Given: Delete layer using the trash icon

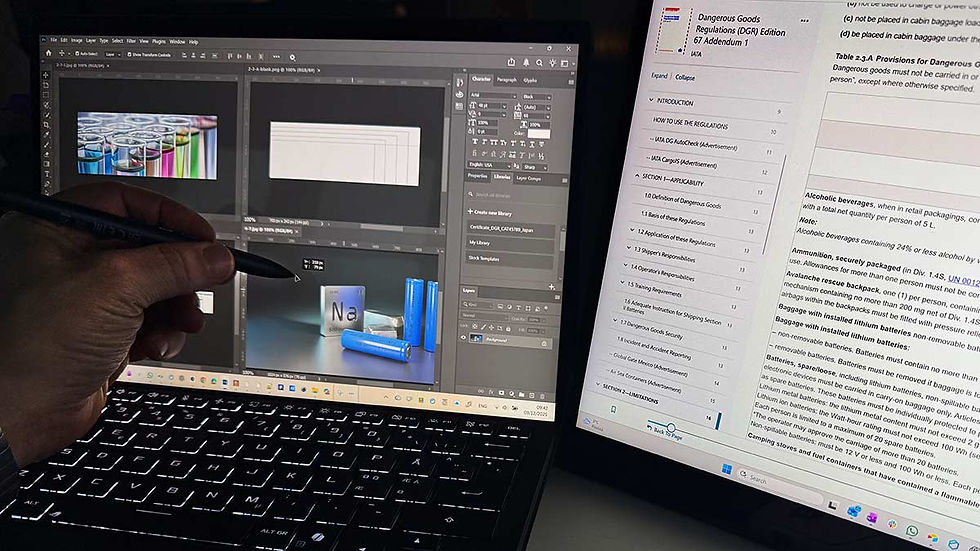Looking at the screenshot, I should [542, 396].
